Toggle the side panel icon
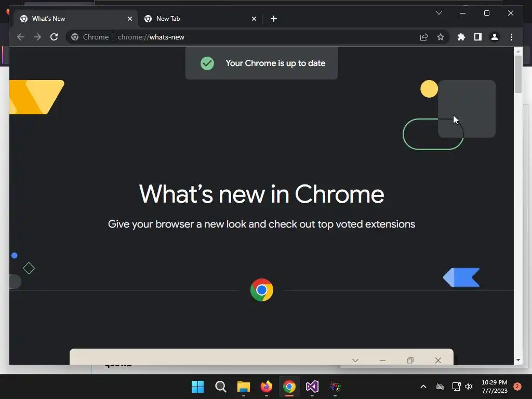This screenshot has height=399, width=532. pos(478,37)
